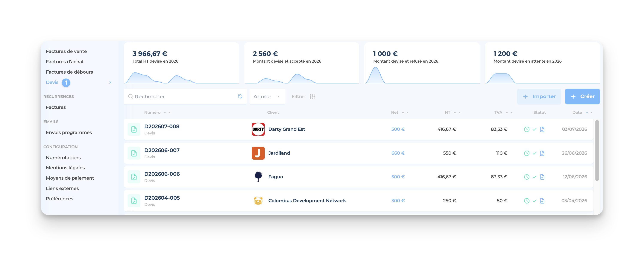Open the Année dropdown
644x256 pixels.
(x=267, y=96)
